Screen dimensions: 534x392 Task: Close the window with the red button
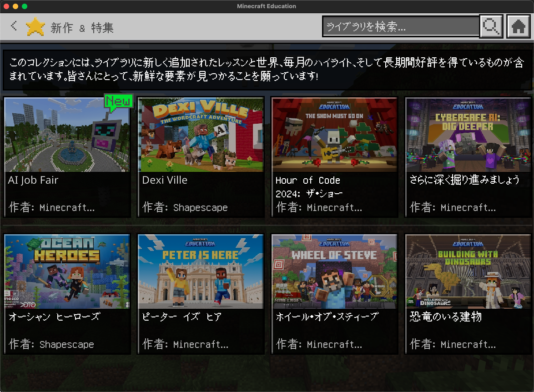6,6
